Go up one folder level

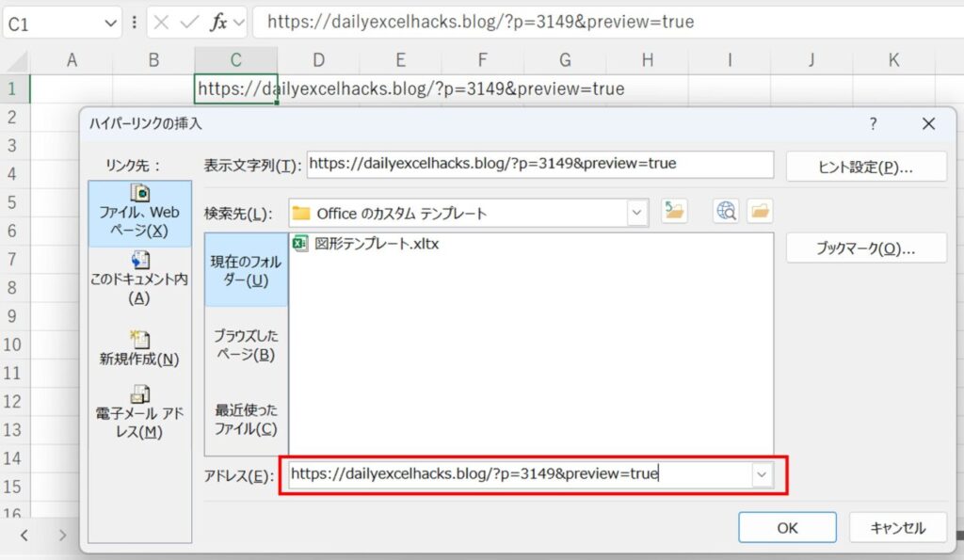coord(674,212)
